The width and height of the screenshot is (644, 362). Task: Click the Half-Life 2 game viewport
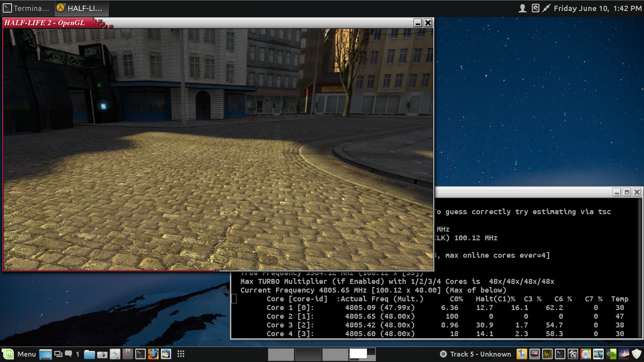[218, 149]
